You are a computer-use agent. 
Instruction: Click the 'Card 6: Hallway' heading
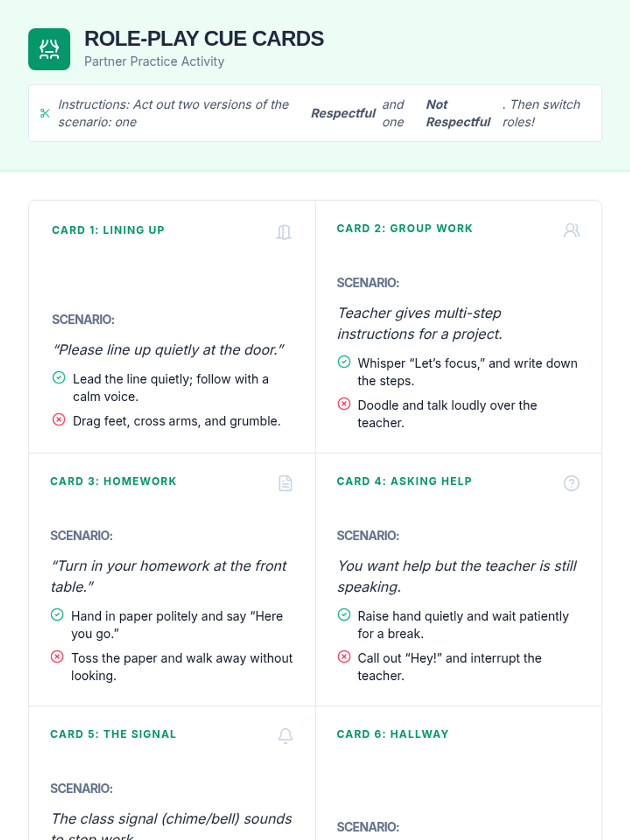(393, 734)
